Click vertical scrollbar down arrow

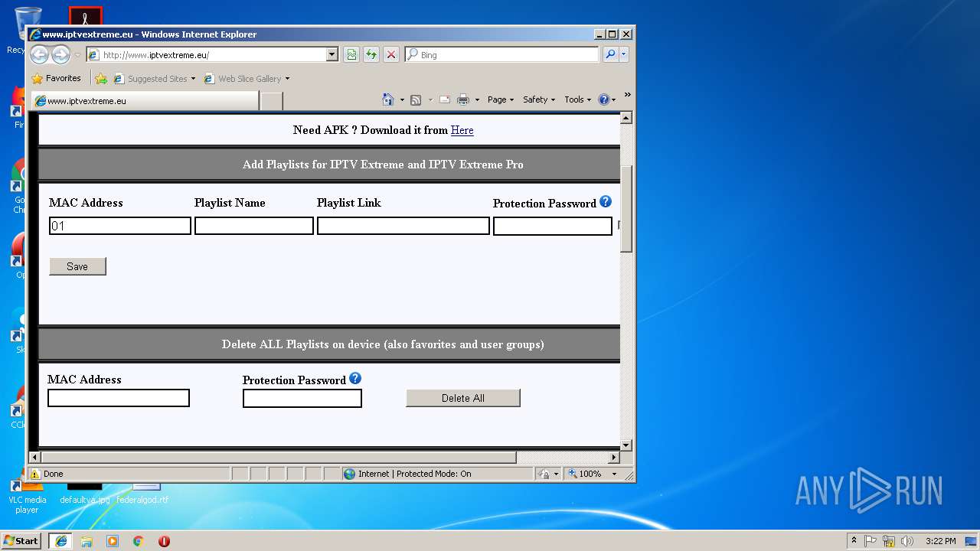pos(626,445)
